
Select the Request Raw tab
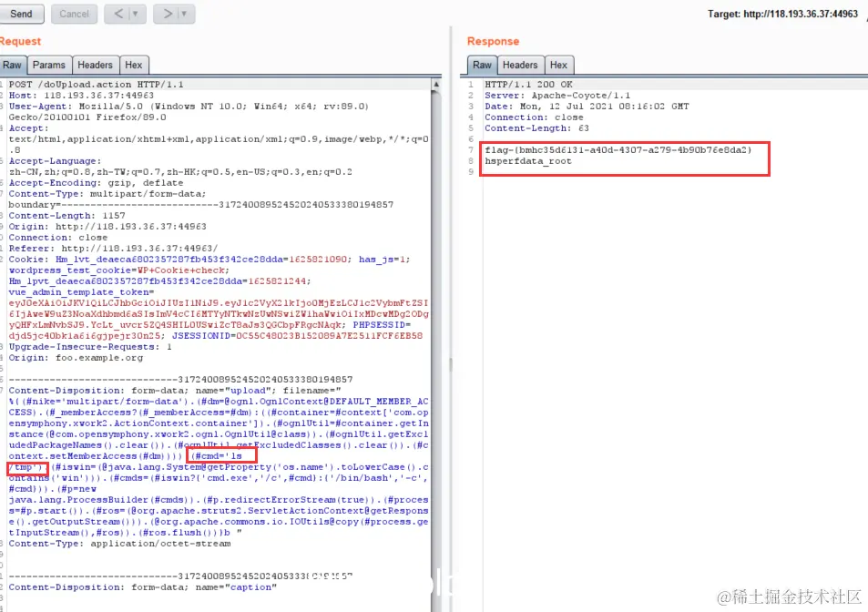click(x=12, y=66)
